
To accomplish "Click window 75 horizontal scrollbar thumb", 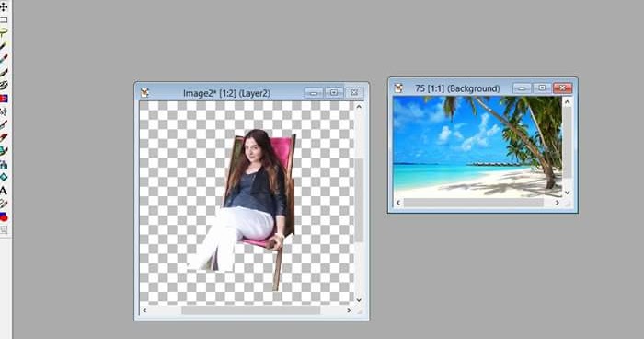I will coord(473,203).
